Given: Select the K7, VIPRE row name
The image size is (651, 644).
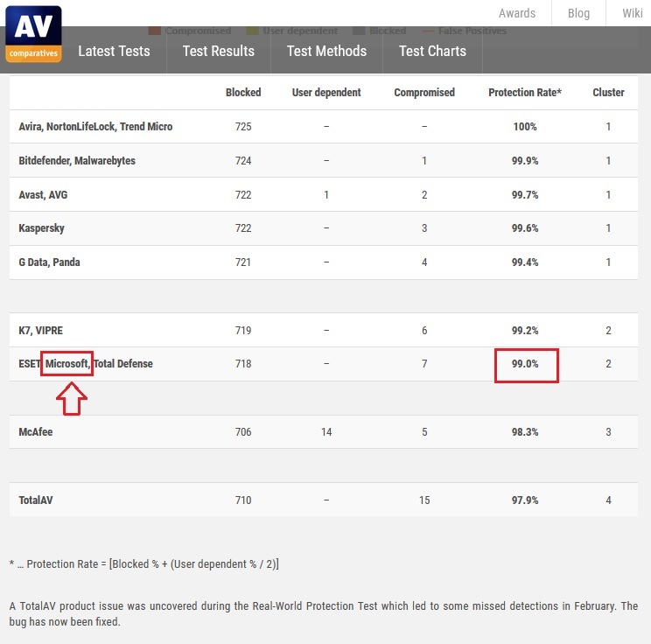Looking at the screenshot, I should [x=40, y=331].
